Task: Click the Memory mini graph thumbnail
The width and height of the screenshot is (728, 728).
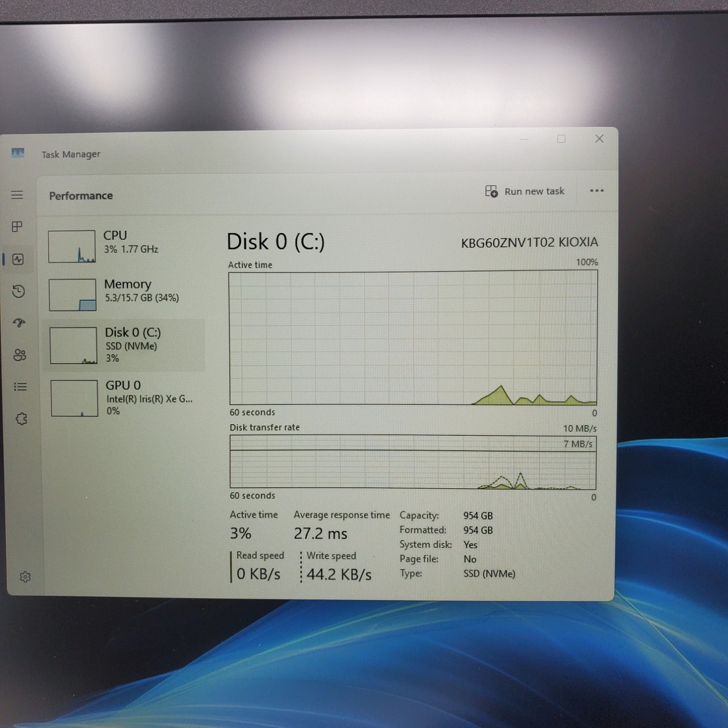Action: click(x=73, y=295)
